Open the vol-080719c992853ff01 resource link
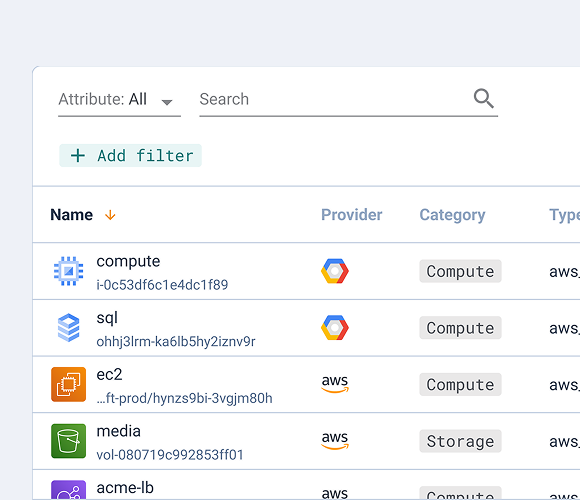The image size is (580, 500). [x=170, y=455]
